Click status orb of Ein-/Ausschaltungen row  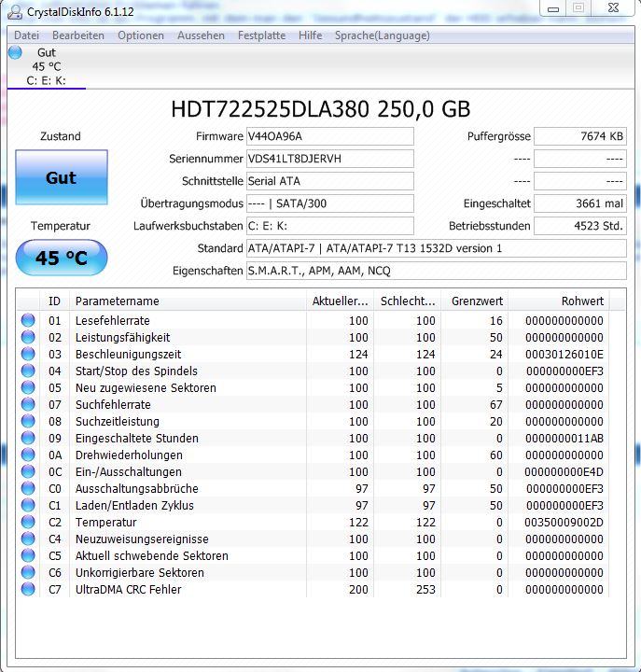28,471
